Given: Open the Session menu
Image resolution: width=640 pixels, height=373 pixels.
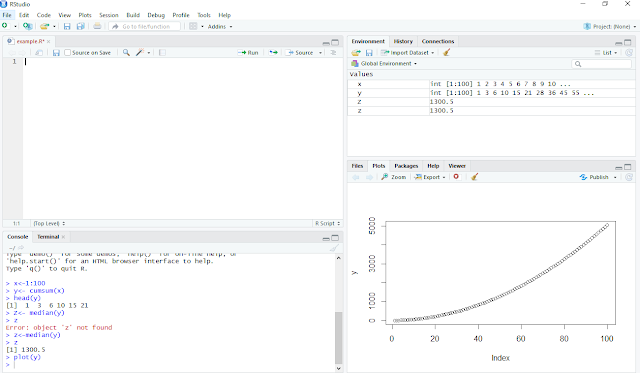Looking at the screenshot, I should [x=109, y=15].
